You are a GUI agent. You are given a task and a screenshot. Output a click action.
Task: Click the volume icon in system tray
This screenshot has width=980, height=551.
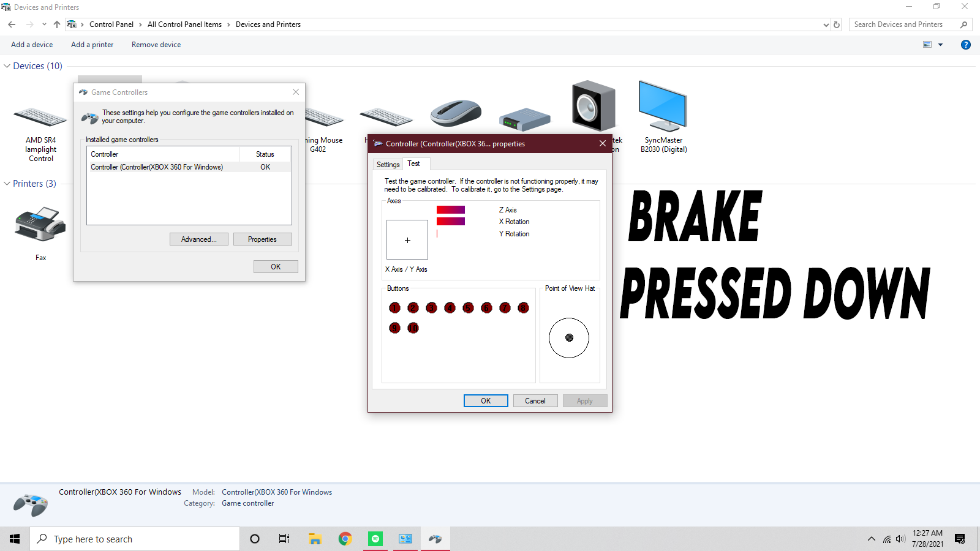(x=900, y=539)
